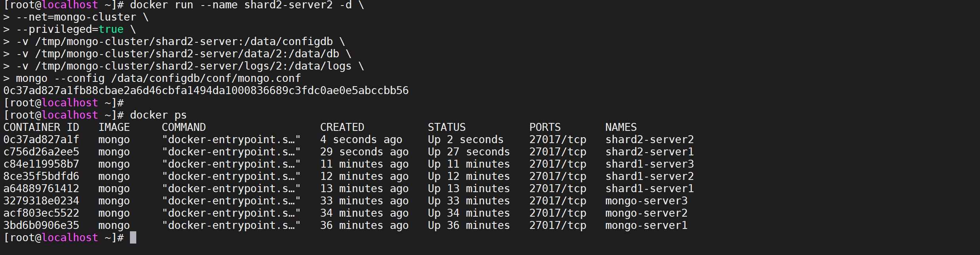Click the shard1-server3 container name
Image resolution: width=980 pixels, height=255 pixels.
(x=649, y=164)
